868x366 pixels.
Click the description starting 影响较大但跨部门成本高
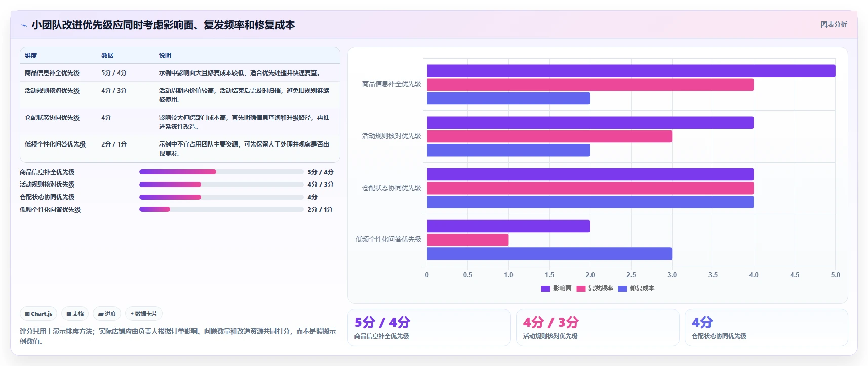coord(244,122)
